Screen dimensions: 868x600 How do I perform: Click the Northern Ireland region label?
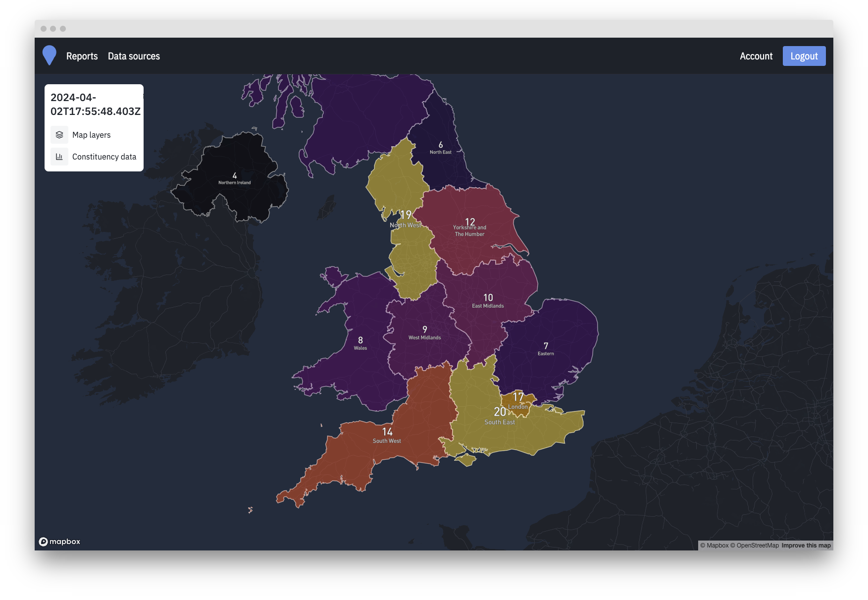pyautogui.click(x=235, y=183)
